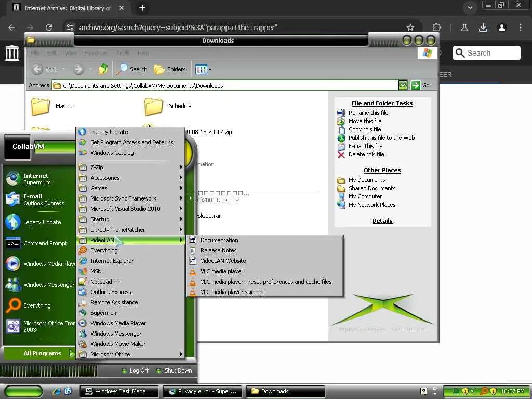Bookmark page with star icon in browser

410,28
